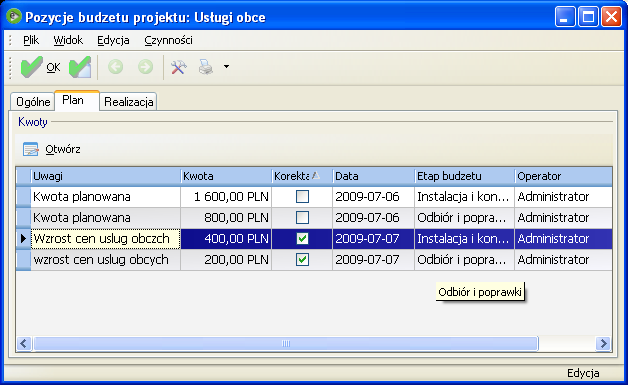Toggle Korekta checkbox for 800,00 PLN row
Viewport: 628px width, 385px height.
302,218
